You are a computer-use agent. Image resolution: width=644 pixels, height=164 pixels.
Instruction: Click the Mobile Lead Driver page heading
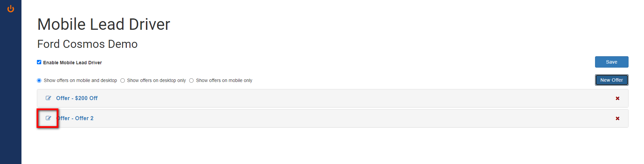[x=104, y=24]
